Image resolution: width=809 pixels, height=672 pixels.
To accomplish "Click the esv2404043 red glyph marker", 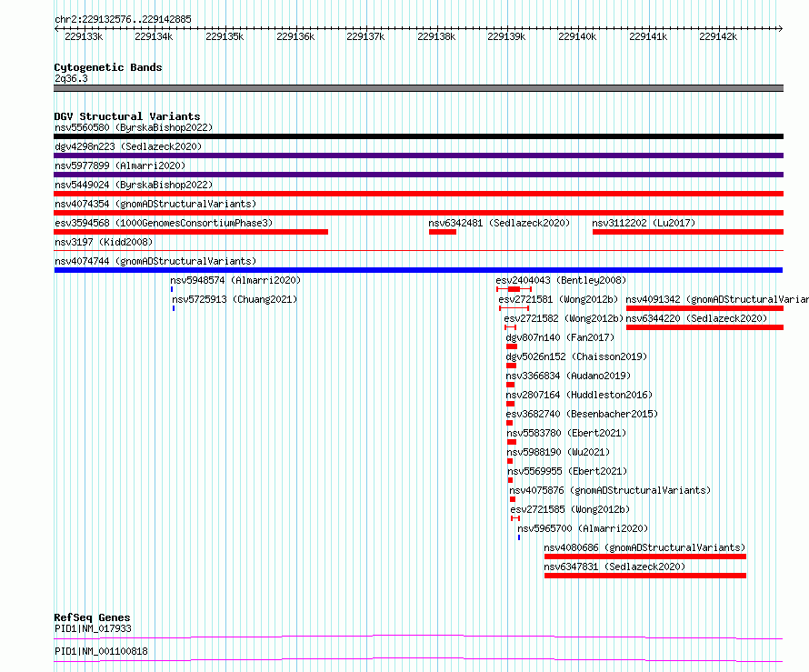I will pyautogui.click(x=514, y=289).
